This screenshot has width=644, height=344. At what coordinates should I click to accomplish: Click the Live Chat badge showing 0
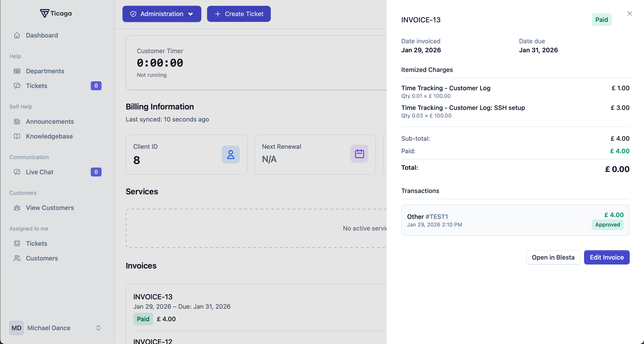click(96, 172)
